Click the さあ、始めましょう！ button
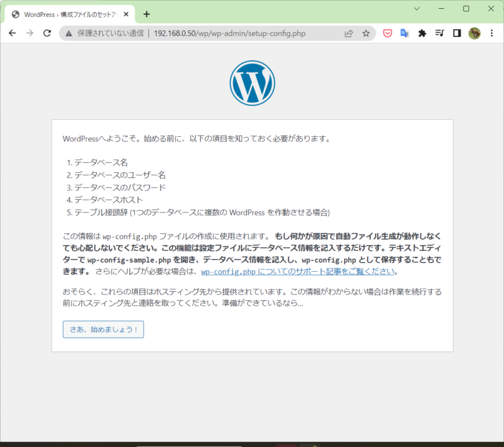 (x=103, y=329)
